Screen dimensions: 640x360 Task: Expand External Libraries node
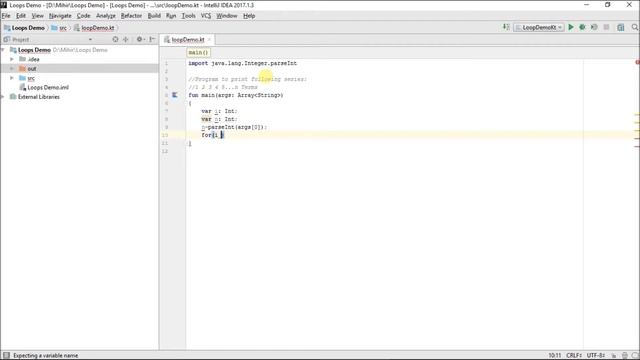pyautogui.click(x=3, y=97)
